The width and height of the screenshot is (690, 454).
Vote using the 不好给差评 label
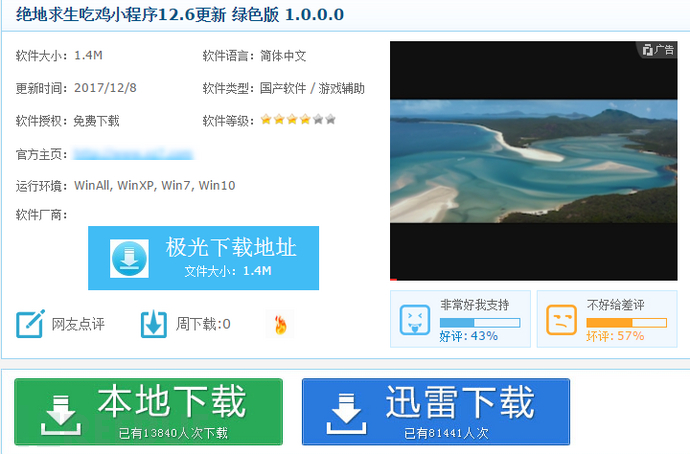click(616, 304)
